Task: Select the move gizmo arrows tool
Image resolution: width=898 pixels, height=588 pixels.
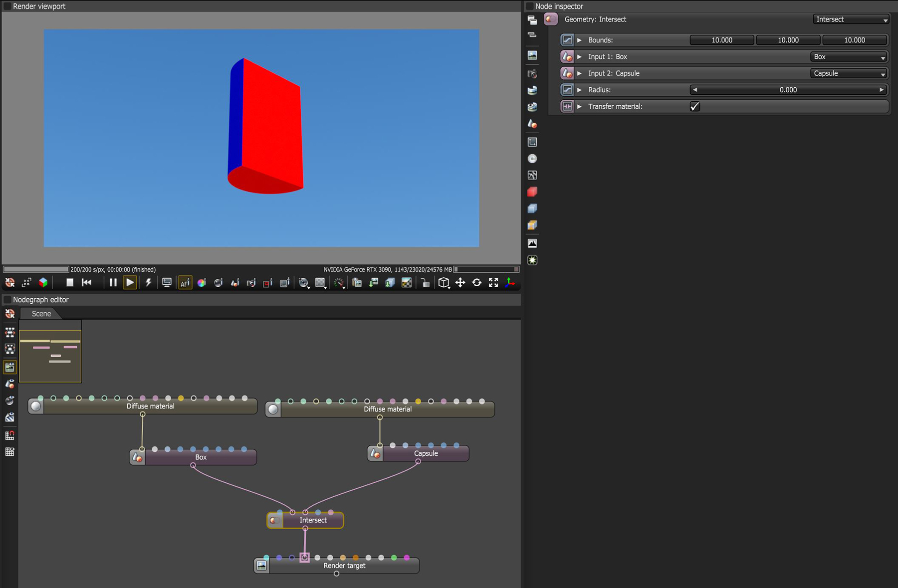Action: [460, 283]
